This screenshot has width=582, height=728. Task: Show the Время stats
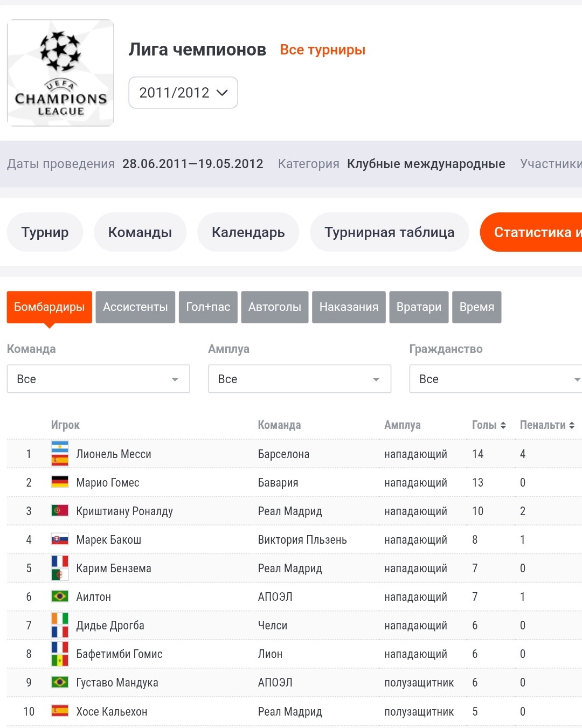tap(477, 307)
